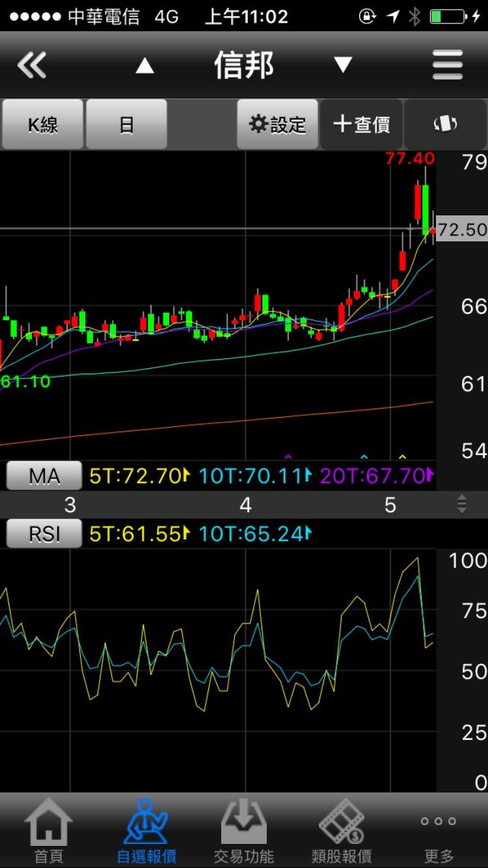Tap month 5 marker on time axis
This screenshot has width=488, height=868.
coord(390,505)
